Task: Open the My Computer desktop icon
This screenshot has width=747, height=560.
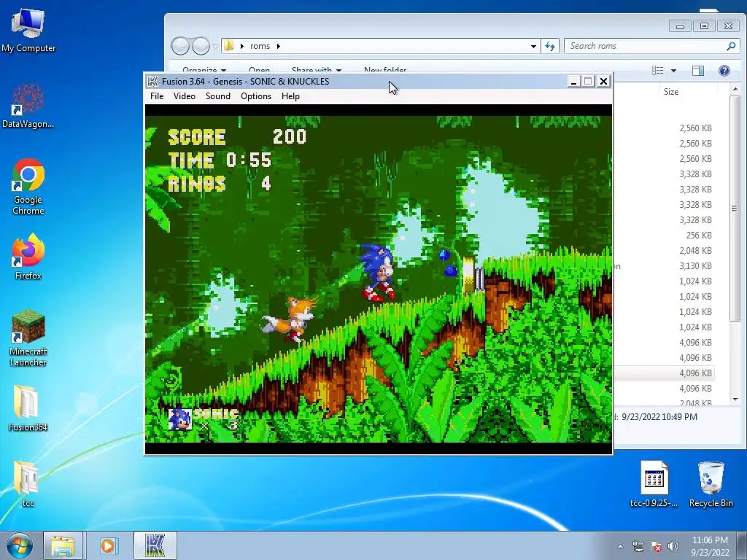Action: pos(28,30)
